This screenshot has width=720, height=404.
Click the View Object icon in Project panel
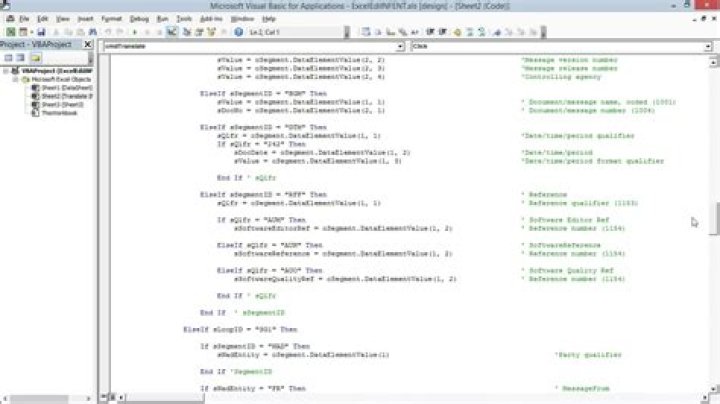pos(21,58)
